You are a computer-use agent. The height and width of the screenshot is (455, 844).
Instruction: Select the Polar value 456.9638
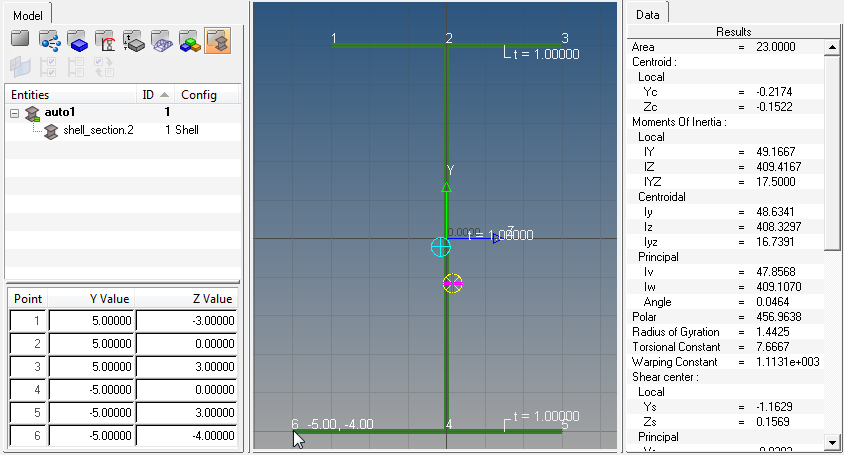click(x=778, y=317)
